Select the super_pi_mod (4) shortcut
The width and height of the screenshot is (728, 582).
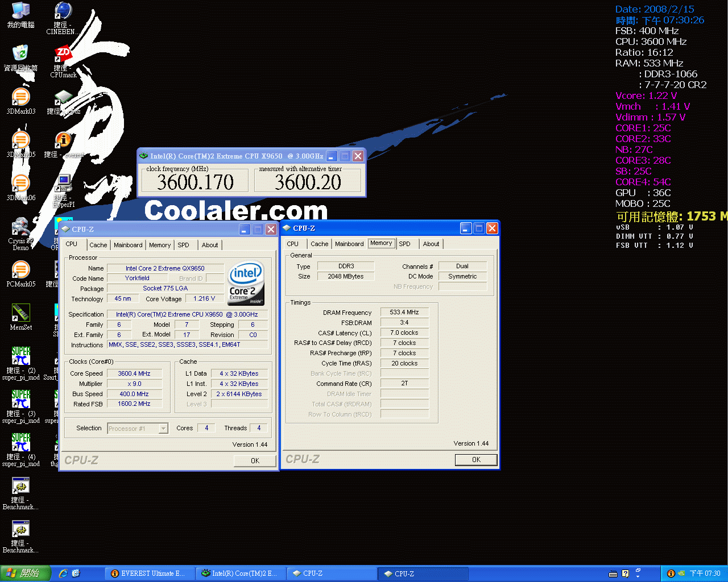pos(20,450)
